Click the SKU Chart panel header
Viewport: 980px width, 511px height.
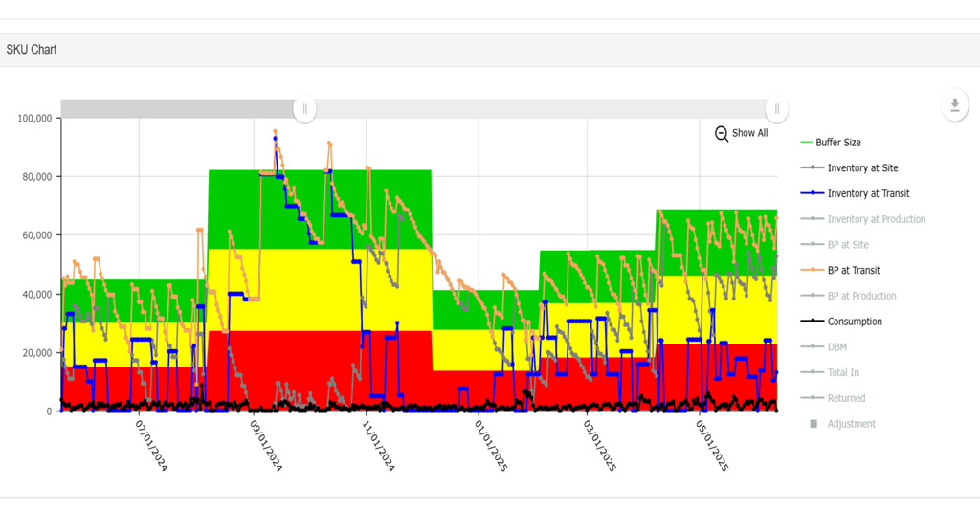31,50
